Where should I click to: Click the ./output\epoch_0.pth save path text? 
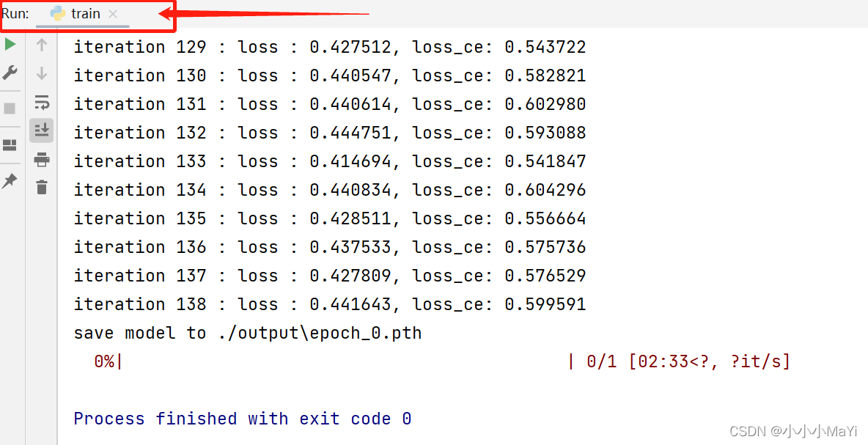[x=320, y=333]
